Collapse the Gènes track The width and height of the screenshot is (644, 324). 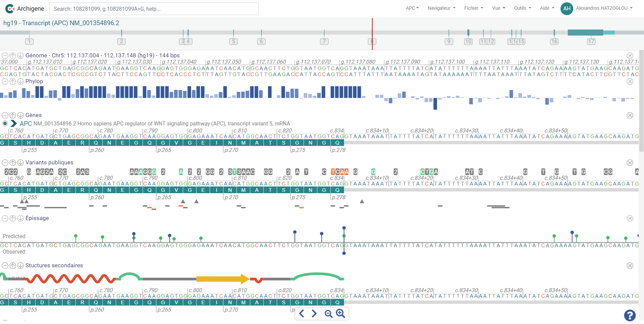coord(5,115)
